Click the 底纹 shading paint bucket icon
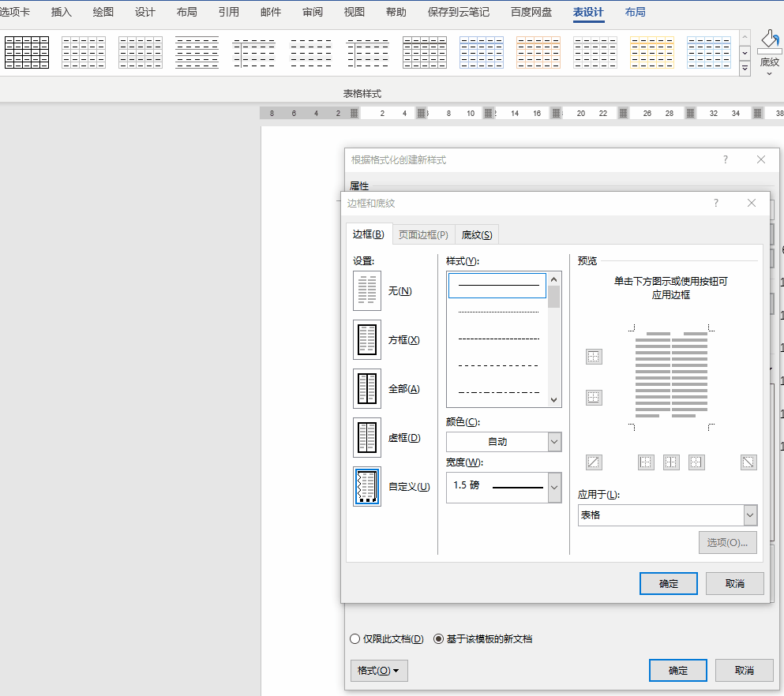Screen dimensions: 784x696 [770, 40]
